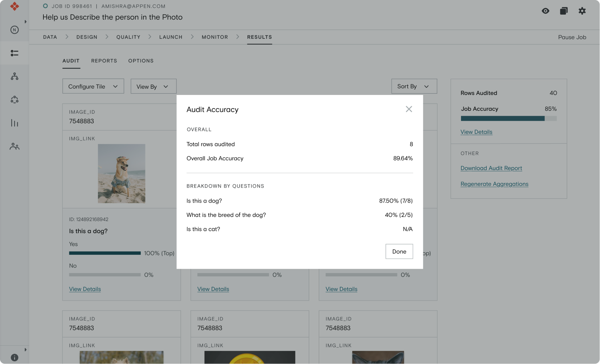
Task: Click the Yes 100% answer bar
Action: 105,253
